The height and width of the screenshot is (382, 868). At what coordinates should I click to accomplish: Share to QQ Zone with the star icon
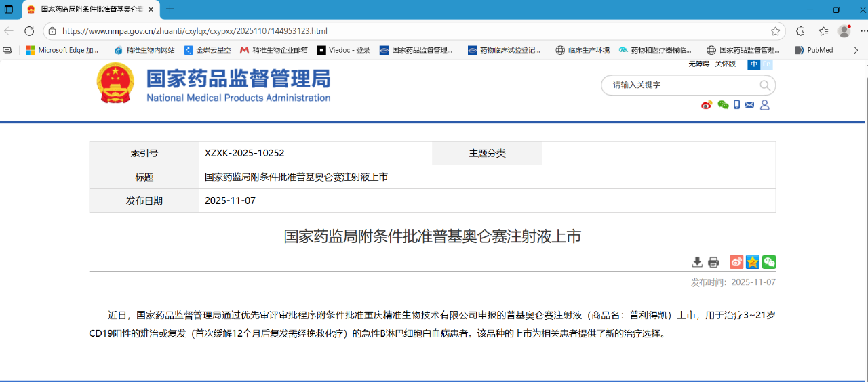pos(752,262)
